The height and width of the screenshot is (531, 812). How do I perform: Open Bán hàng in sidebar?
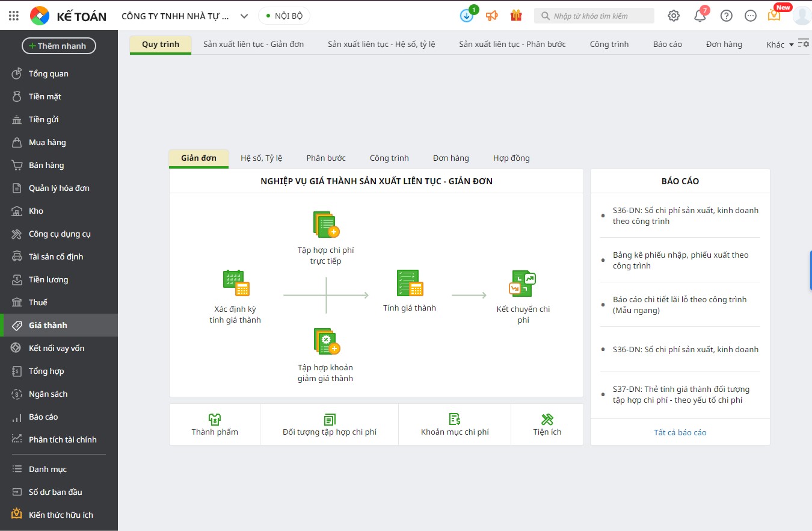click(x=59, y=165)
